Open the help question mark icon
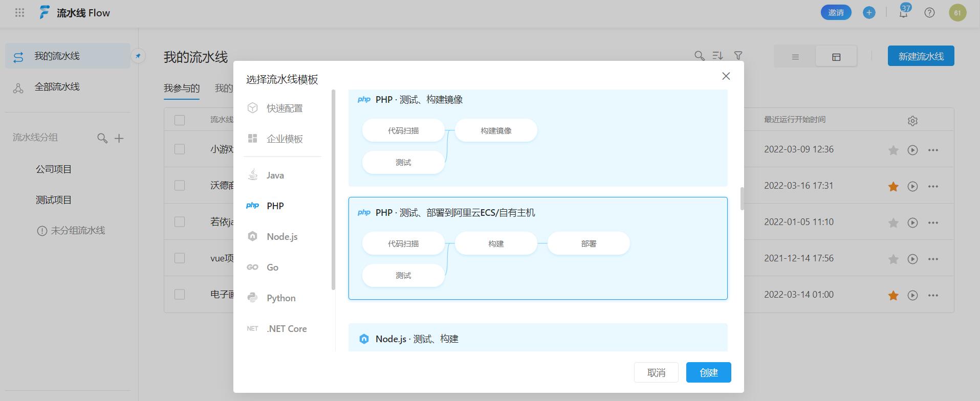 pos(929,13)
